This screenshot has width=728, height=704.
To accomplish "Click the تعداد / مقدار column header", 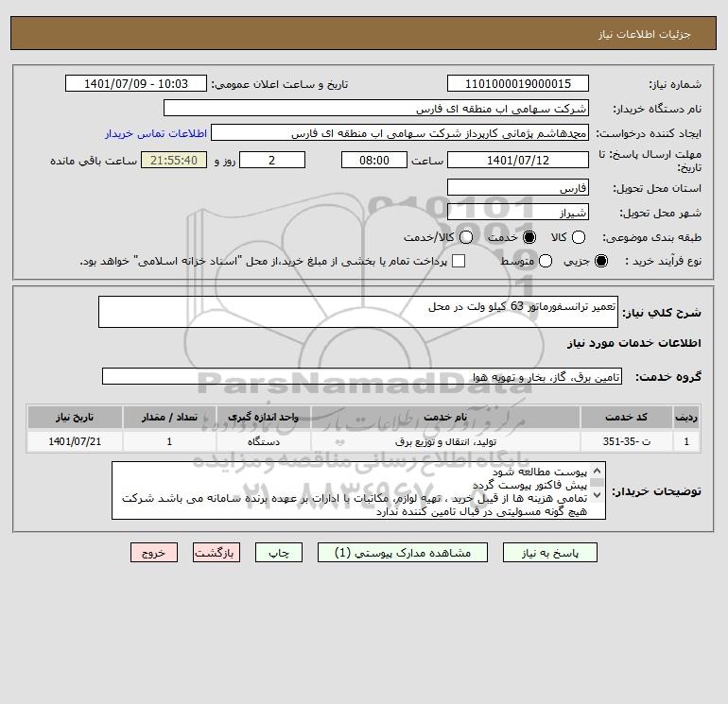I will tap(169, 417).
